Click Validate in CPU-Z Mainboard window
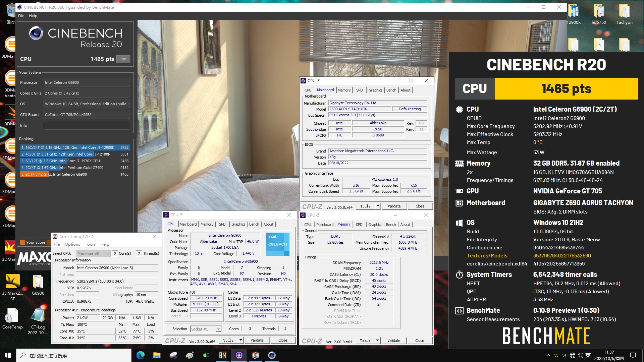Screen dimensions: 644x362 click(x=394, y=206)
